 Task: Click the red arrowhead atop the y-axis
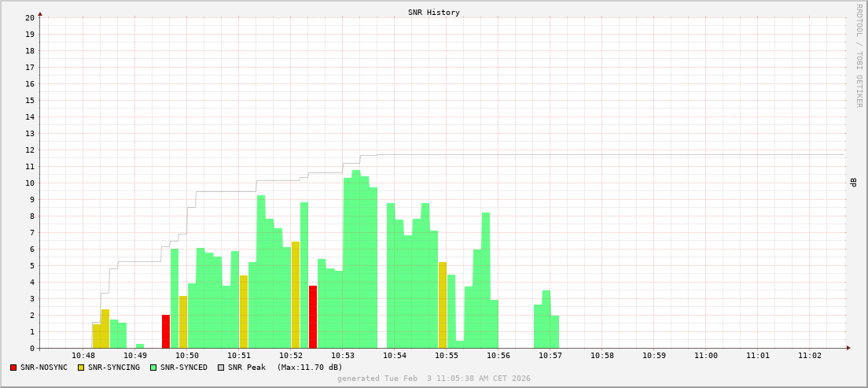(40, 13)
